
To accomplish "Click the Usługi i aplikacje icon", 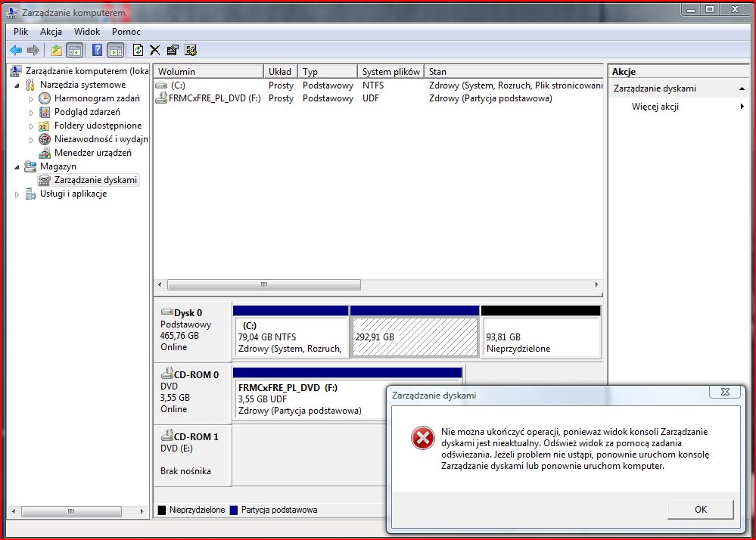I will pyautogui.click(x=30, y=194).
